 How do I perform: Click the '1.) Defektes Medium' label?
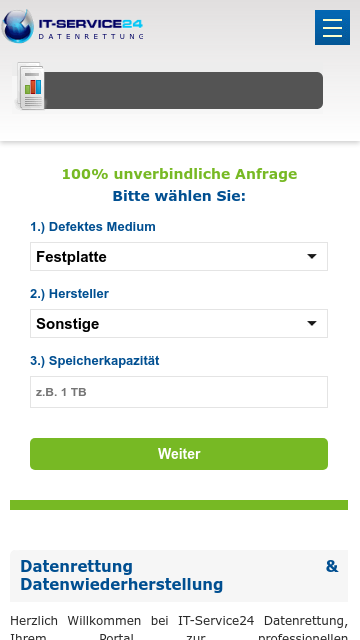(x=93, y=227)
